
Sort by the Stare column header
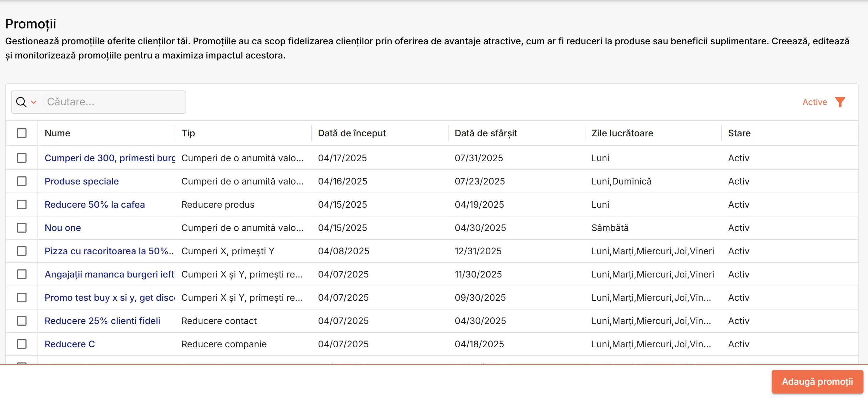tap(739, 133)
